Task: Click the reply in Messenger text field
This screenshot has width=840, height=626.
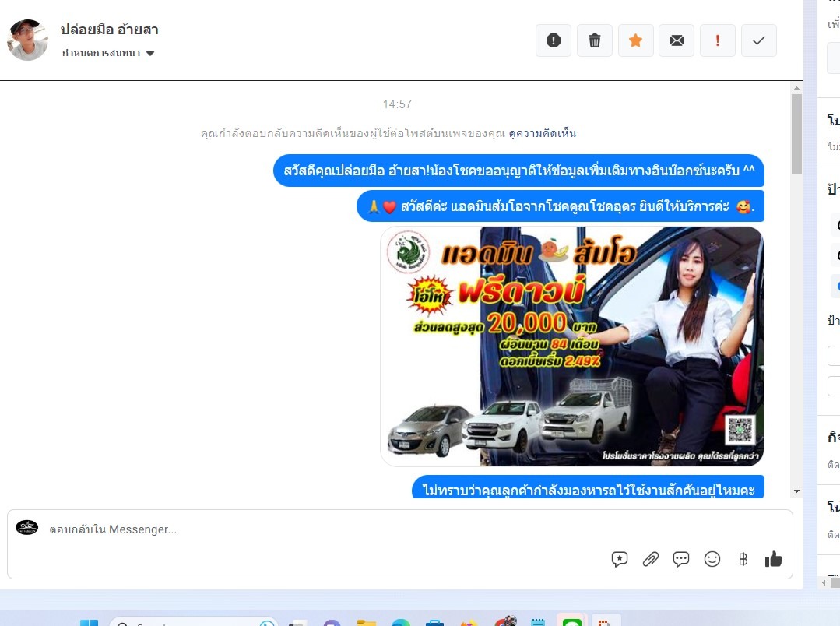Action: pos(311,529)
